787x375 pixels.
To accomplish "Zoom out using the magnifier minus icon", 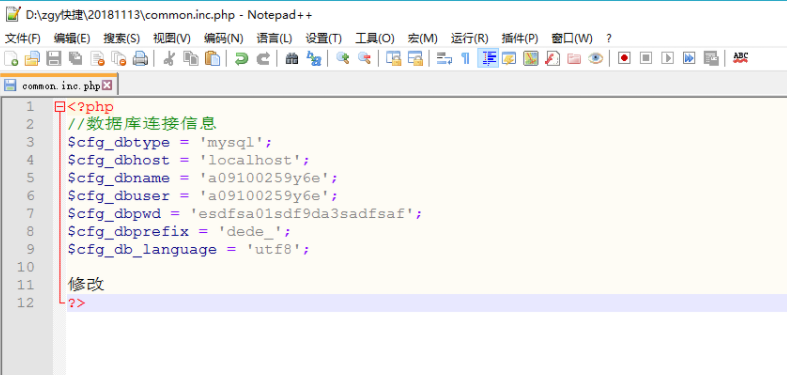I will coord(364,58).
